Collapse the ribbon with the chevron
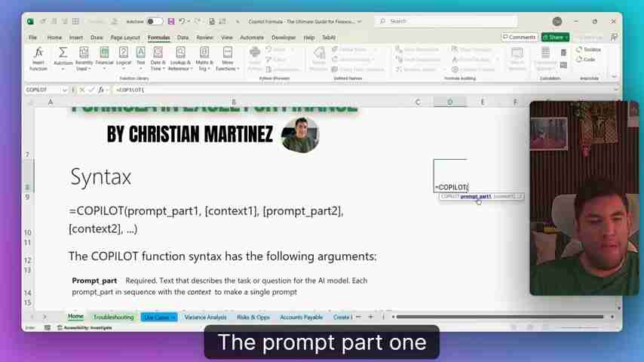Image resolution: width=644 pixels, height=362 pixels. tap(614, 77)
